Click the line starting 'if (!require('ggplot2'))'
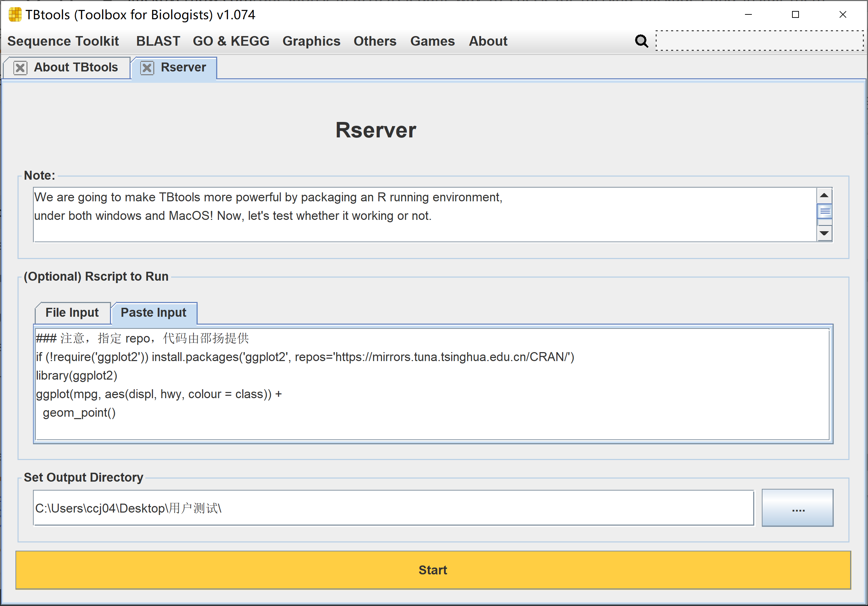Image resolution: width=868 pixels, height=606 pixels. pos(305,357)
